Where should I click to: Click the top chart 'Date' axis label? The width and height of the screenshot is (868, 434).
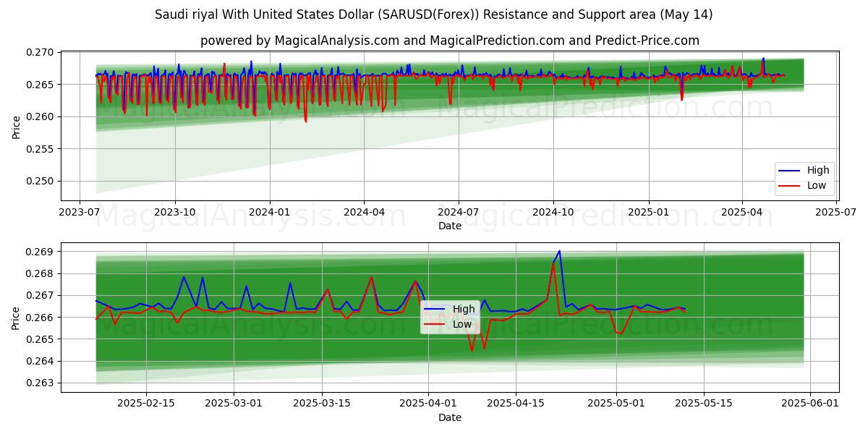click(450, 226)
